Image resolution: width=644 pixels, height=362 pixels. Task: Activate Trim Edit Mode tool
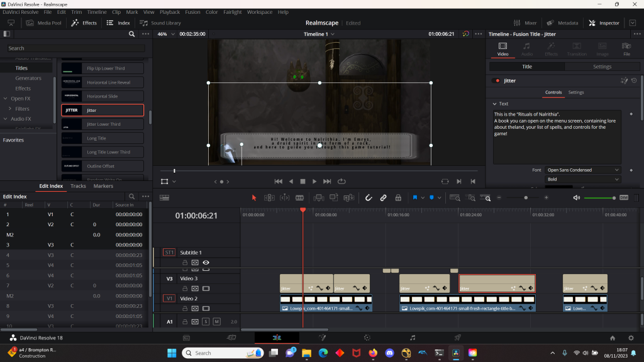click(269, 198)
